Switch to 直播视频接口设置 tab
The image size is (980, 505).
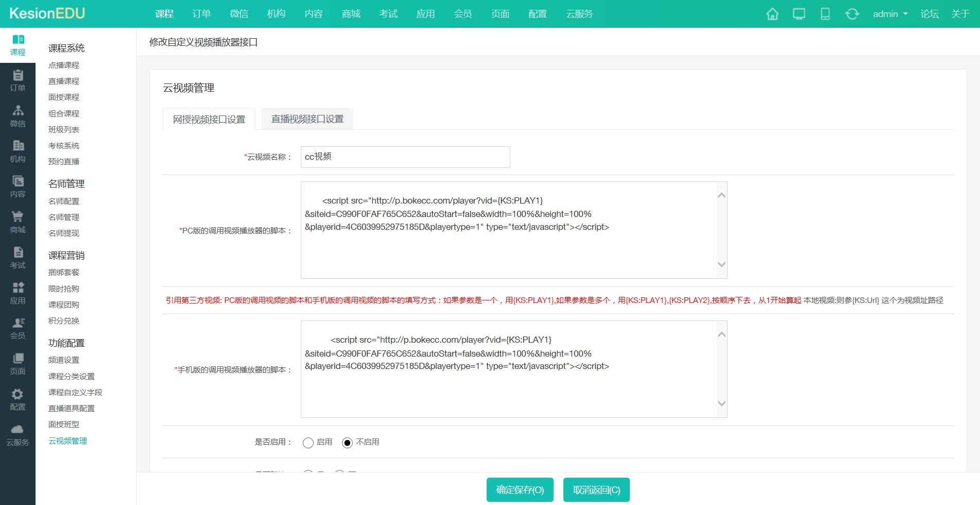coord(307,119)
